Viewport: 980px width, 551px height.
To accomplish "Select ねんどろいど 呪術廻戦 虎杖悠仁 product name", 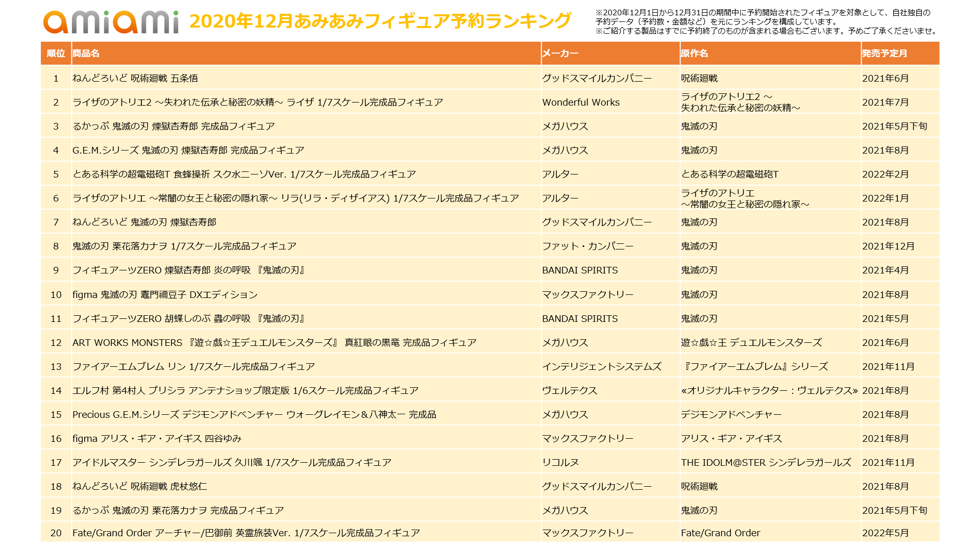I will click(140, 486).
